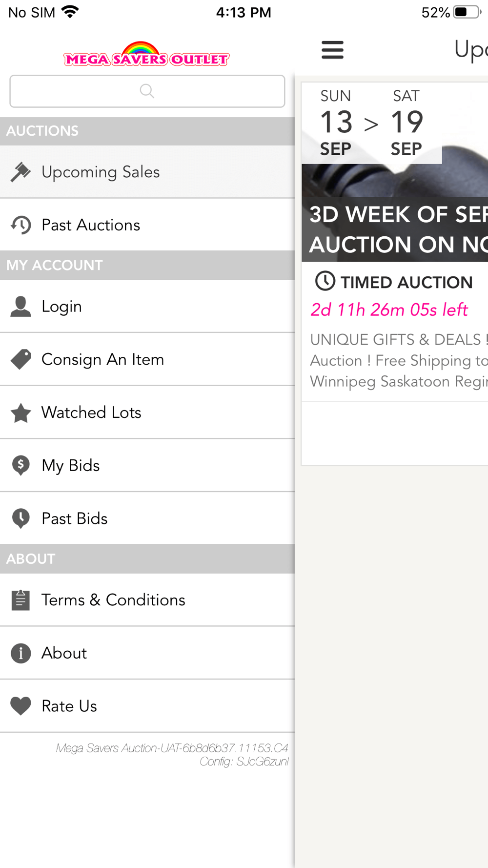Tap the hamburger menu icon
Image resolution: width=488 pixels, height=868 pixels.
tap(332, 50)
